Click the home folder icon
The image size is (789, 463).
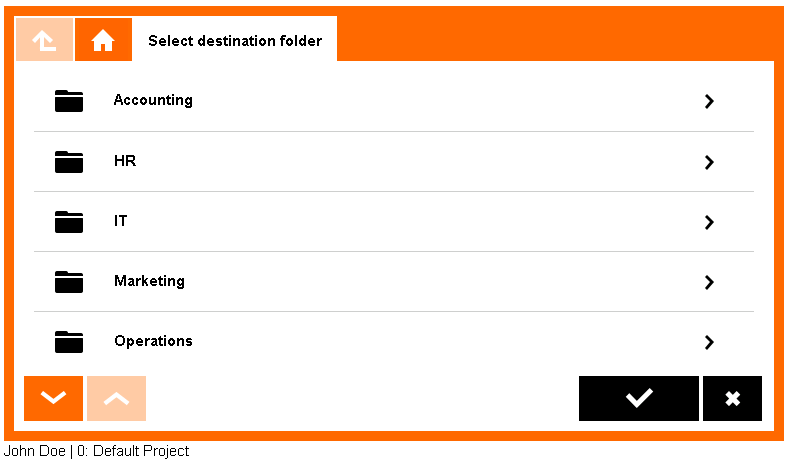(x=103, y=40)
